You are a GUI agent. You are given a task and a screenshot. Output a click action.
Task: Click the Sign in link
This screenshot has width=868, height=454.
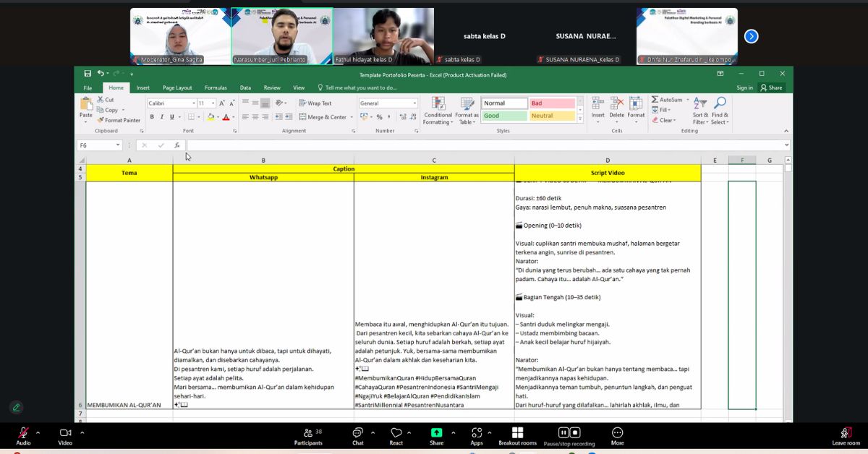coord(744,87)
